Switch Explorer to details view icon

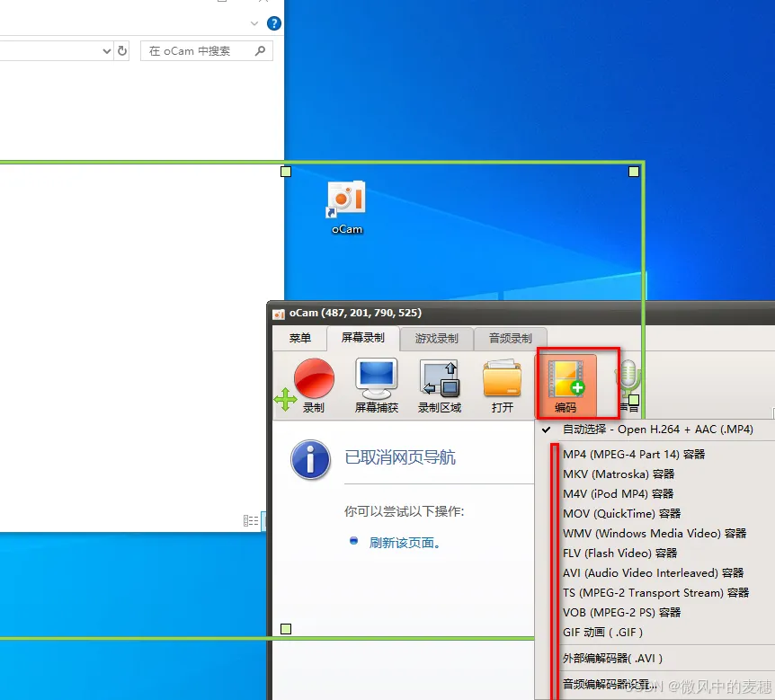coord(251,520)
